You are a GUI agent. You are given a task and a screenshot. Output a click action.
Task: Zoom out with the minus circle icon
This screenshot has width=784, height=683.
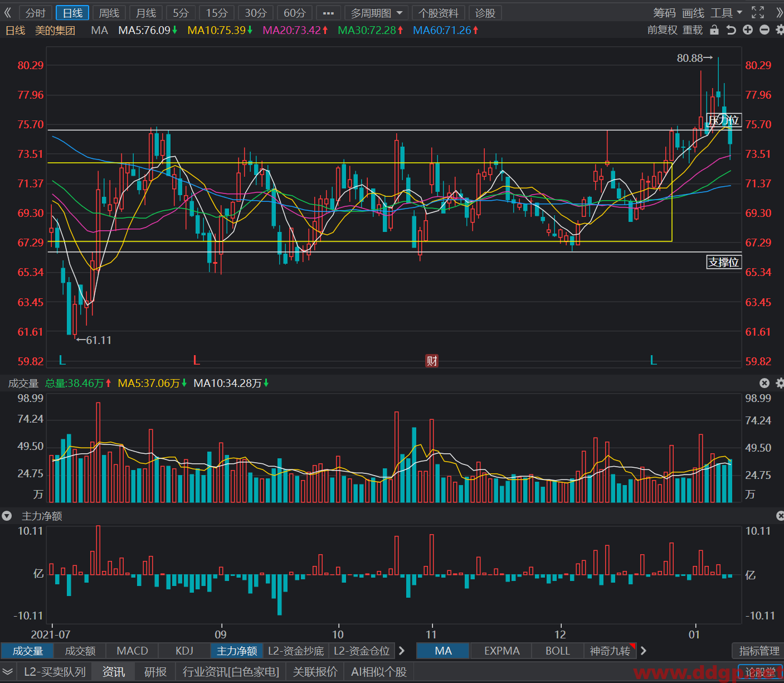pyautogui.click(x=764, y=30)
